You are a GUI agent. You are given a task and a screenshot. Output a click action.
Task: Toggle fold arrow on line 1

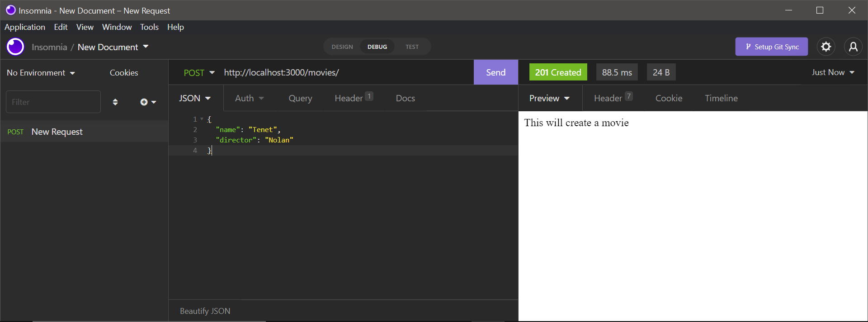202,119
